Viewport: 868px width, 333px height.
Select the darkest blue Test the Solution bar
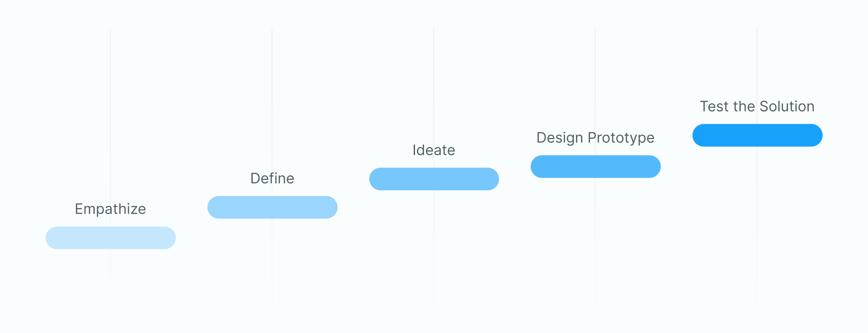pyautogui.click(x=757, y=135)
